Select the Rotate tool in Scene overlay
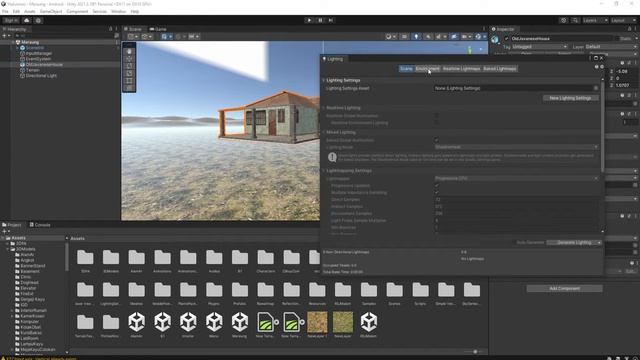The height and width of the screenshot is (360, 640). (129, 66)
